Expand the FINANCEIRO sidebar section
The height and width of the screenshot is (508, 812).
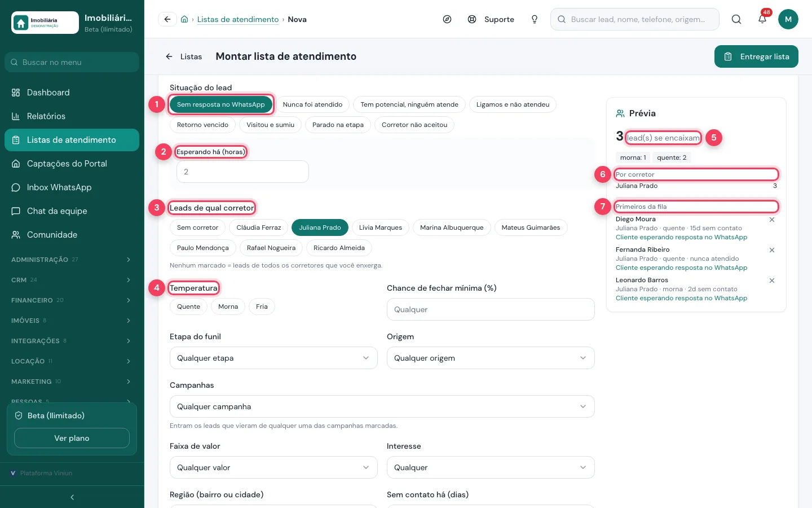[72, 300]
